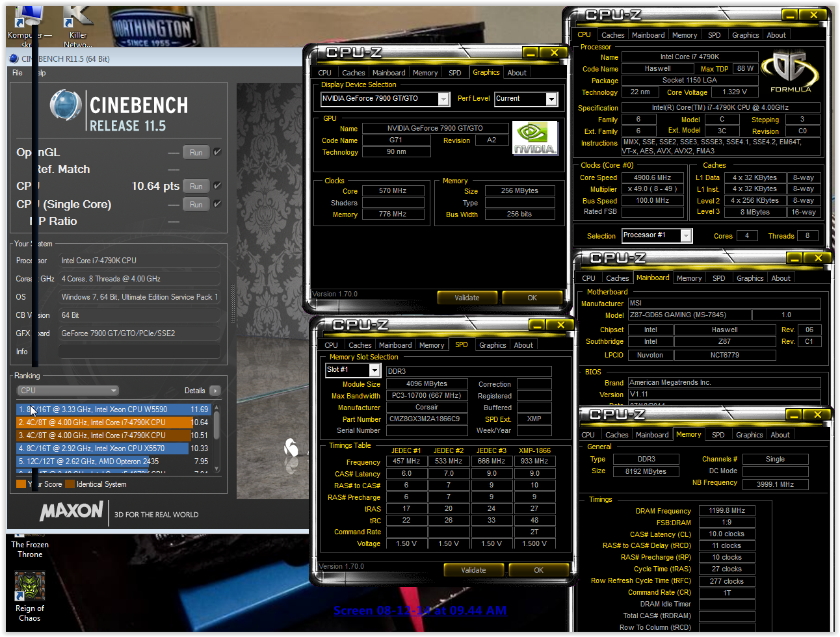Image resolution: width=840 pixels, height=637 pixels.
Task: Click OK in the SPD window
Action: pyautogui.click(x=538, y=570)
